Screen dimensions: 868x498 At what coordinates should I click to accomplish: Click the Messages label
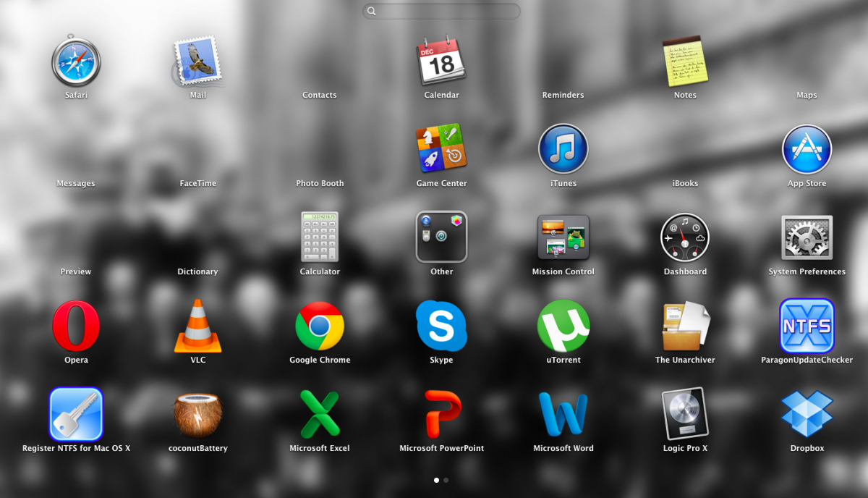76,183
